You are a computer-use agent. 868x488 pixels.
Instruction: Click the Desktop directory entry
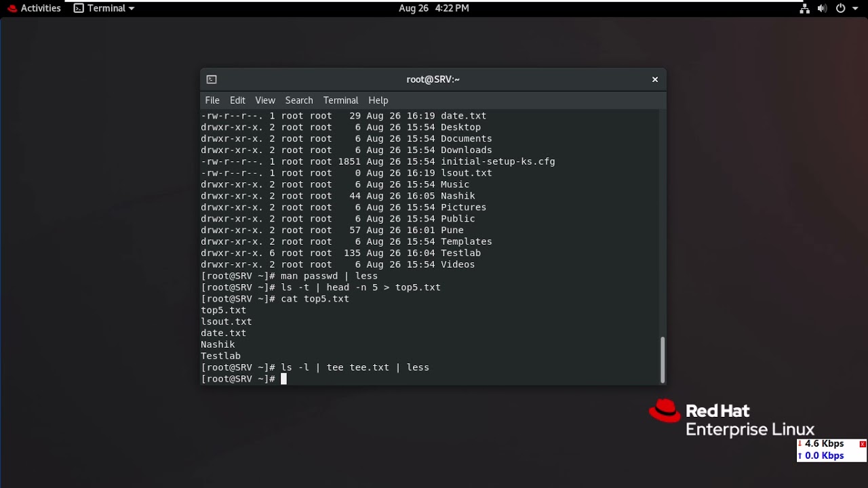(460, 127)
